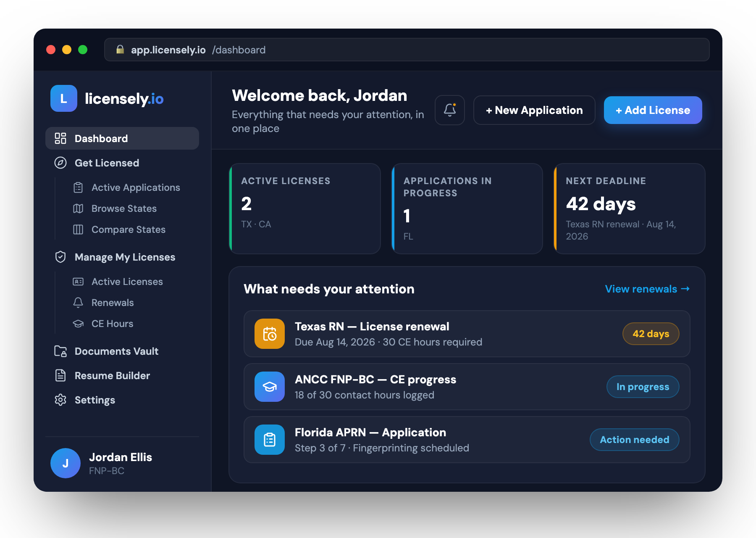The height and width of the screenshot is (538, 756).
Task: Click the Action needed badge
Action: (x=635, y=440)
